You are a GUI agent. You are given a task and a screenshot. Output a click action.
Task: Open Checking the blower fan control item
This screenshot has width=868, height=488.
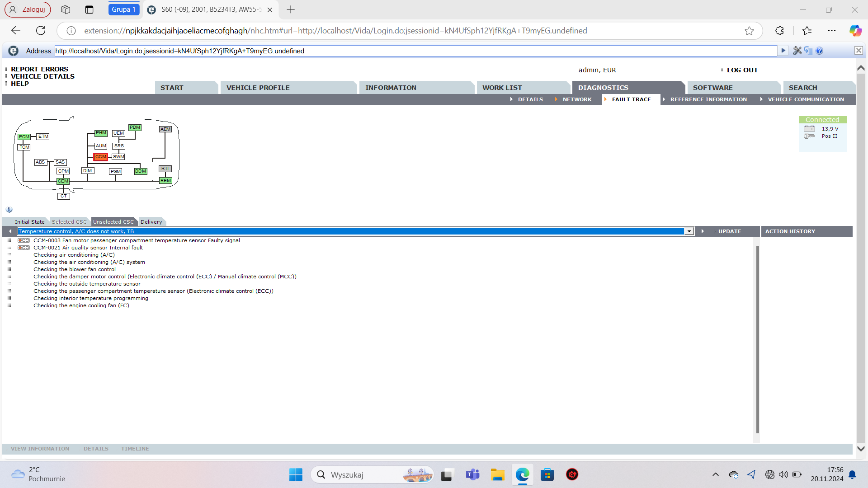click(x=74, y=269)
